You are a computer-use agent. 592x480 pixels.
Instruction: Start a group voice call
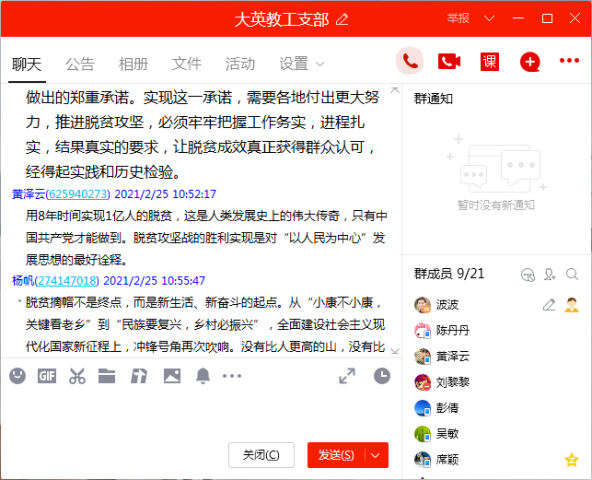click(410, 61)
